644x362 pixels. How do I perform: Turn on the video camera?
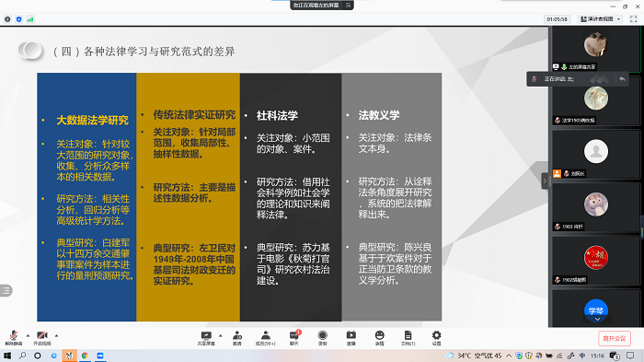pyautogui.click(x=42, y=338)
